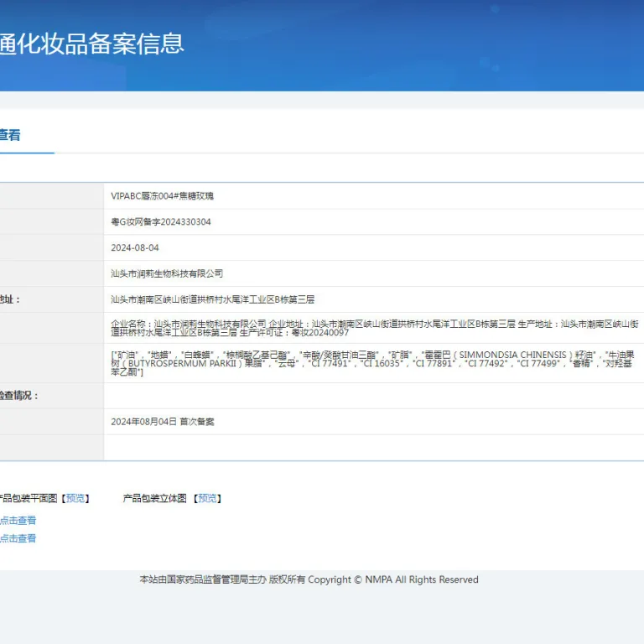Open preview link for 产品包装平面图
Screen dimensions: 644x644
point(75,498)
